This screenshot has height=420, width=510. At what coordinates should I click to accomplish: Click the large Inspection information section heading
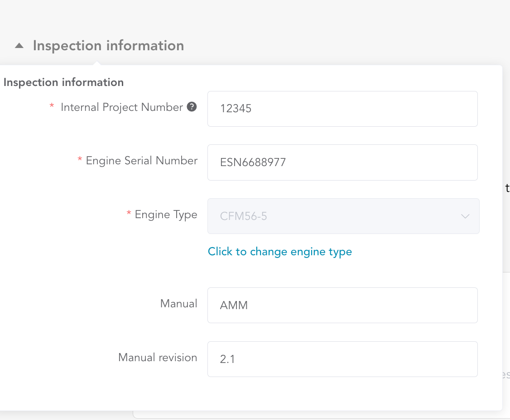108,46
